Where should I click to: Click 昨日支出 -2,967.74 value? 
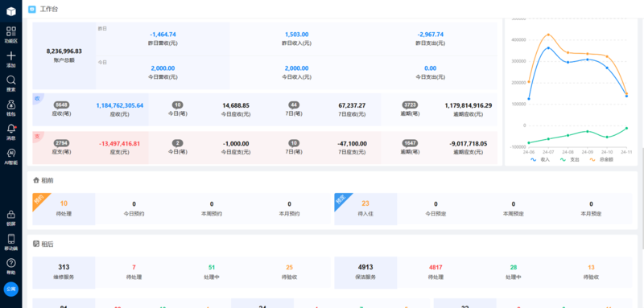[431, 35]
